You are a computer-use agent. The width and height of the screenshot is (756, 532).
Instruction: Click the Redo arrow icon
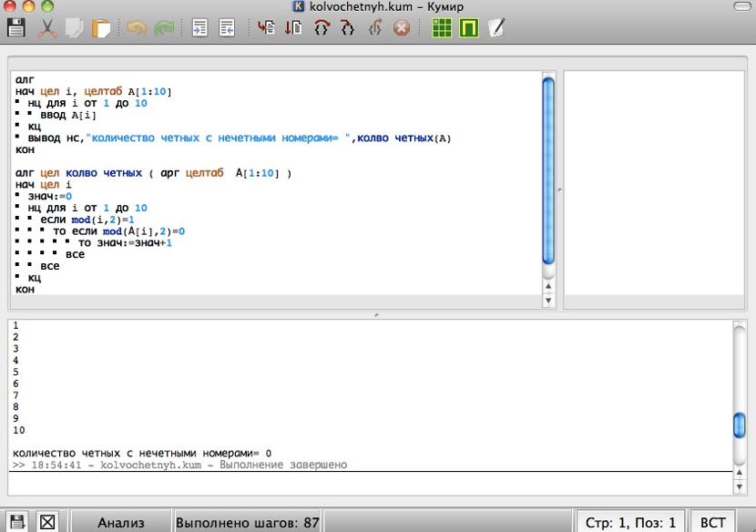pos(164,28)
